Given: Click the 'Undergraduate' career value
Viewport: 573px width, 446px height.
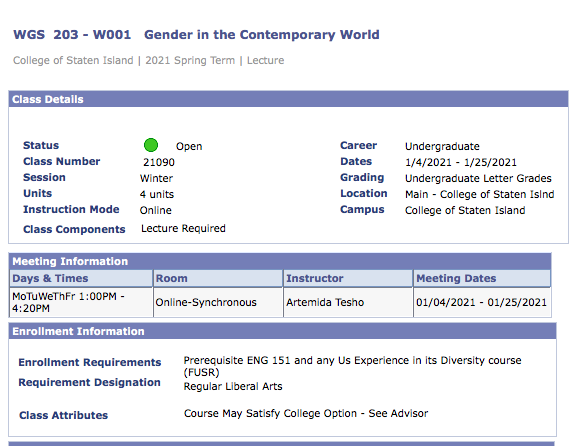Looking at the screenshot, I should coord(442,146).
